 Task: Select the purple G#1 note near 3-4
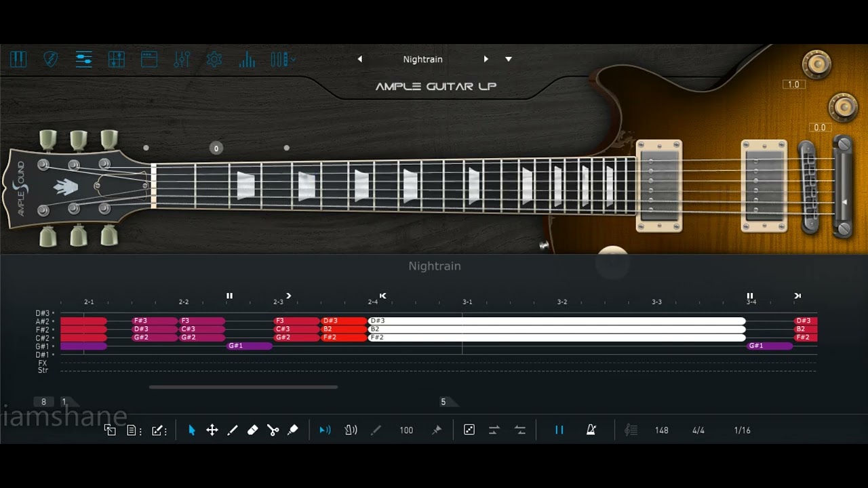[x=770, y=346]
